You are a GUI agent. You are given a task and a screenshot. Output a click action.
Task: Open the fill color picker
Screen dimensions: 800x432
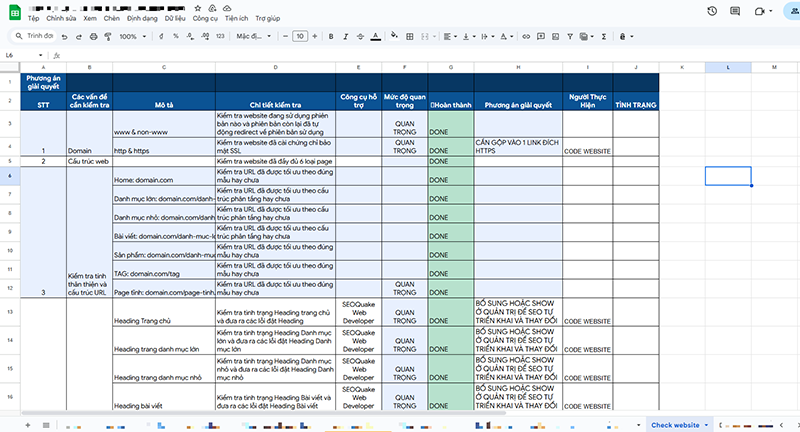pos(394,36)
